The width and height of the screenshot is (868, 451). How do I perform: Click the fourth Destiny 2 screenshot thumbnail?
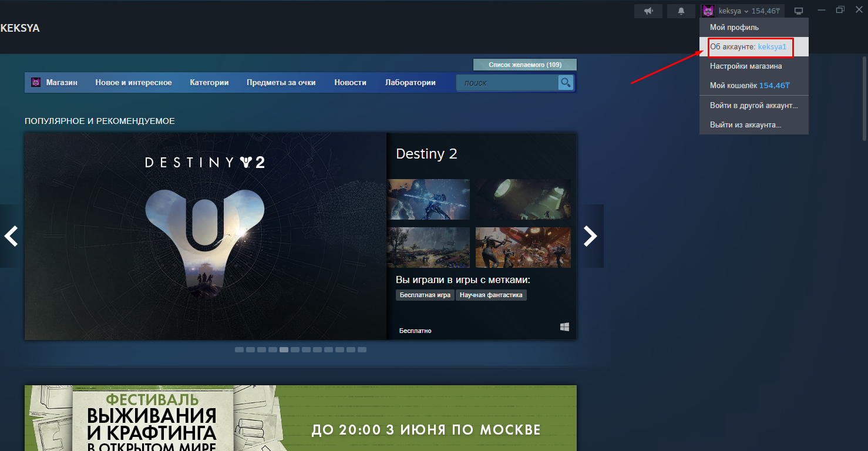[x=523, y=247]
